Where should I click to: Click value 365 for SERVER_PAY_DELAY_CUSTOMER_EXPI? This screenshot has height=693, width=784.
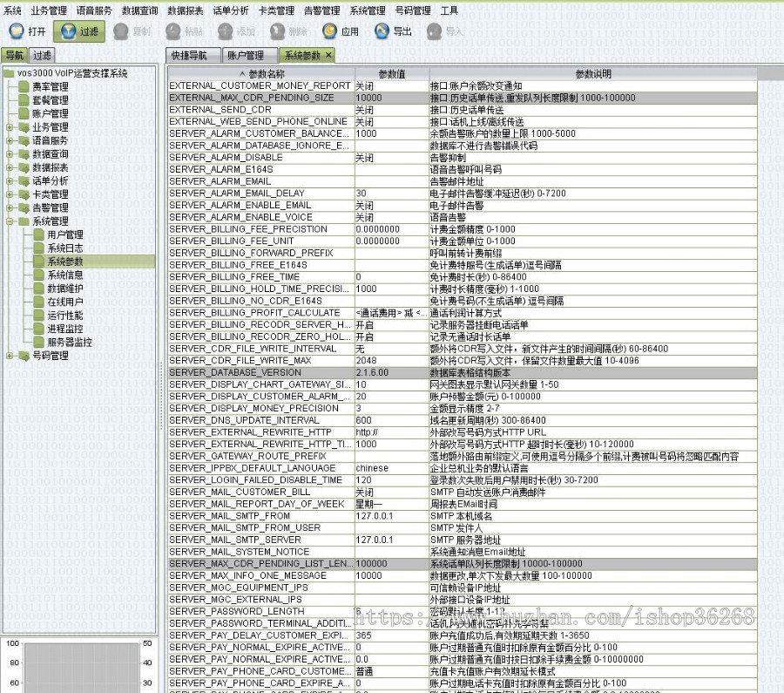(363, 635)
